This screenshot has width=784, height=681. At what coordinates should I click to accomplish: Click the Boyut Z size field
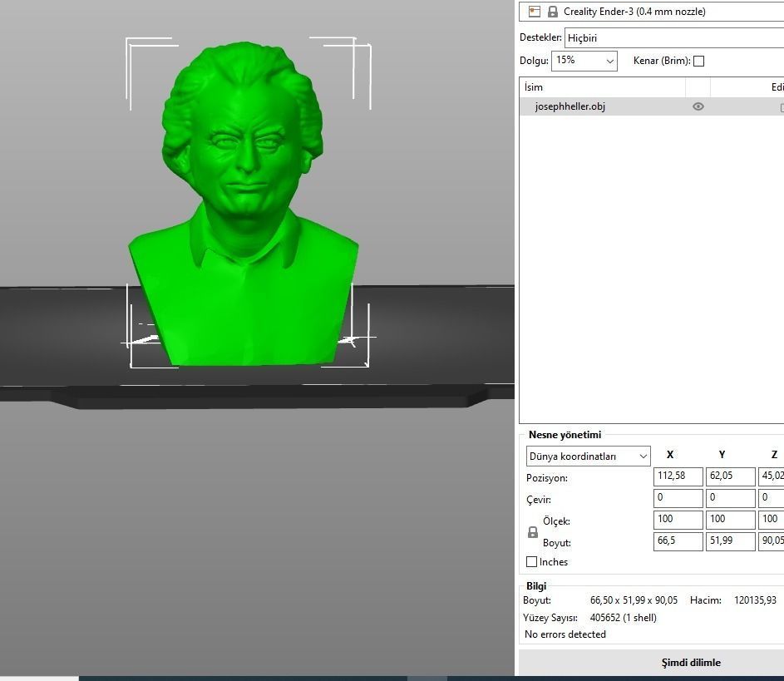[x=772, y=541]
